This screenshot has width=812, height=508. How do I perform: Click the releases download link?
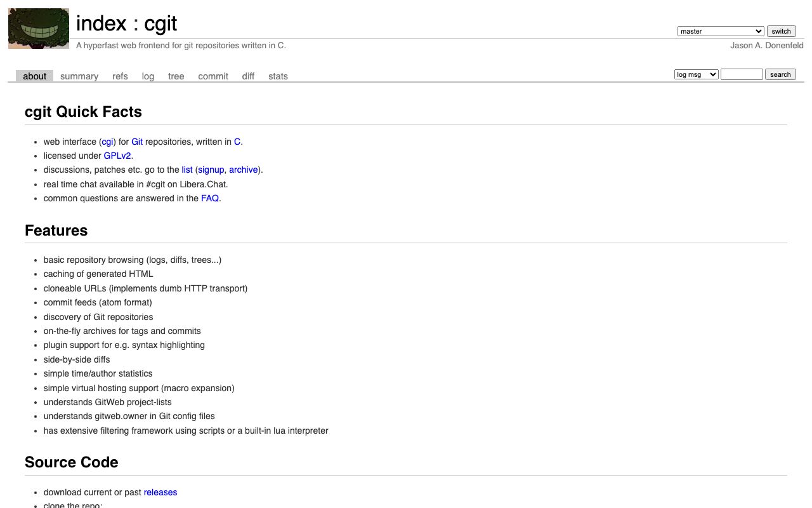(160, 492)
